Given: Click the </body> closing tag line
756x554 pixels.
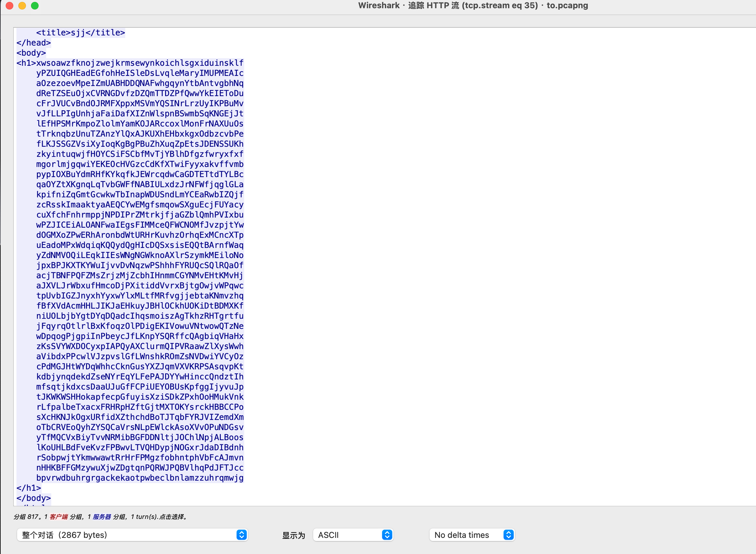Looking at the screenshot, I should tap(34, 498).
